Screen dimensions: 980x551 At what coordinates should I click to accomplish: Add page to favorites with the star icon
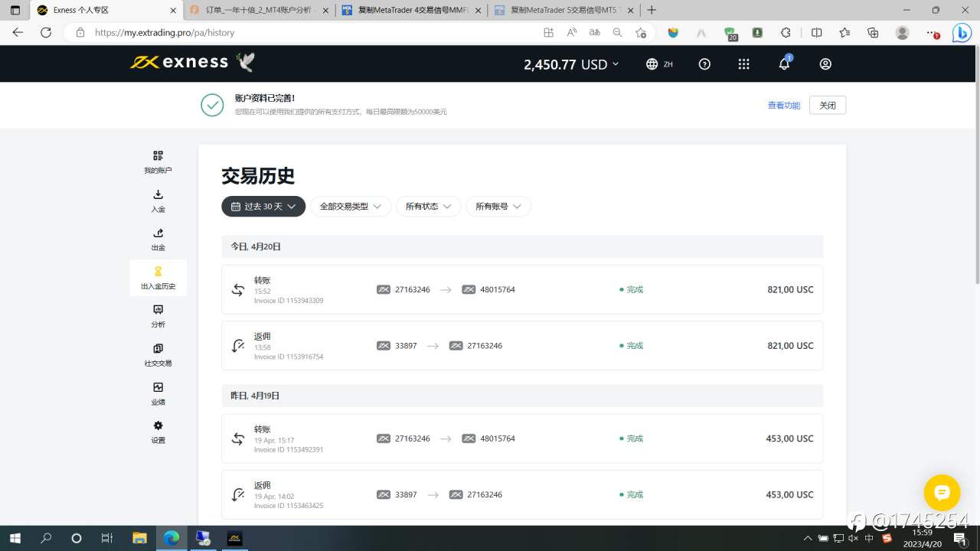pos(641,33)
